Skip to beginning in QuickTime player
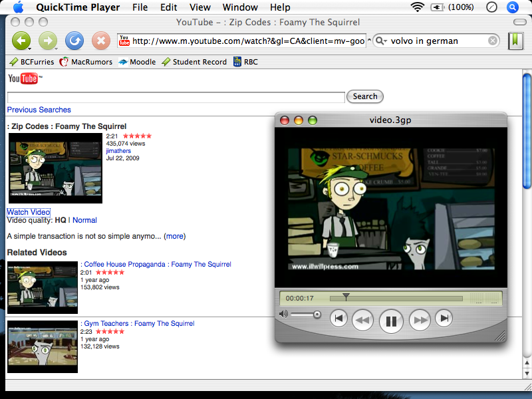532x399 pixels. pyautogui.click(x=338, y=319)
